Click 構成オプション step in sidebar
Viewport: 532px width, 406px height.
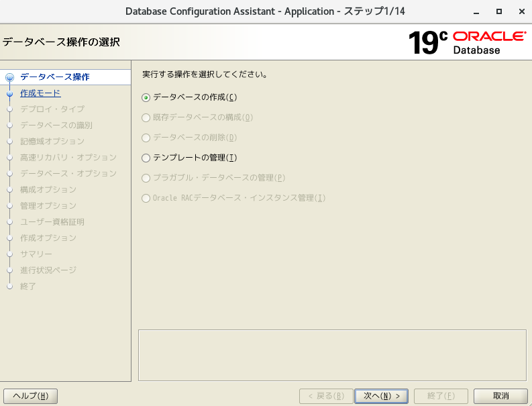tap(48, 190)
